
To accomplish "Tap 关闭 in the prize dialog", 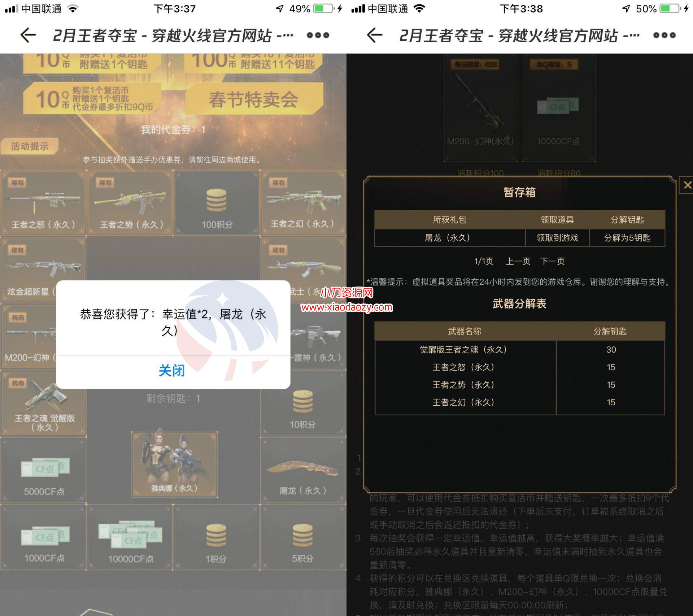I will pyautogui.click(x=172, y=371).
